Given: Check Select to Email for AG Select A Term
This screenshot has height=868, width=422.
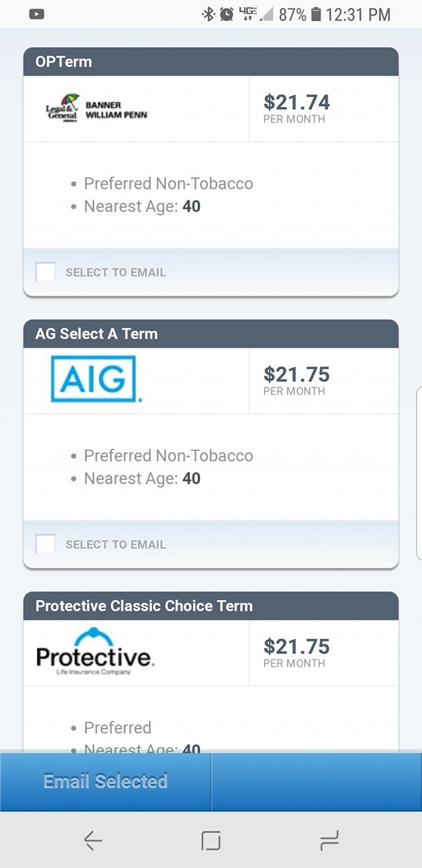Looking at the screenshot, I should coord(45,544).
